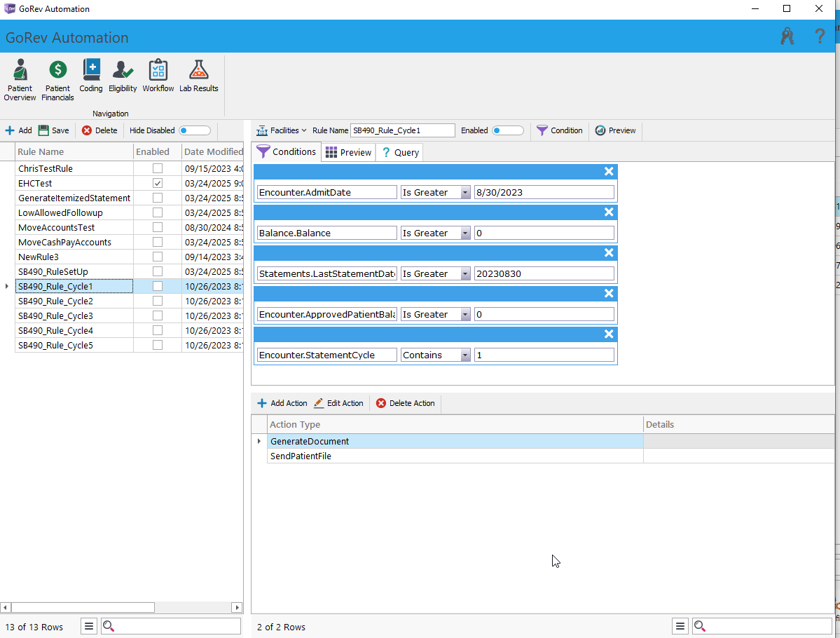Image resolution: width=840 pixels, height=638 pixels.
Task: Open operator dropdown for Encounter.AdmitDate
Action: [x=465, y=193]
